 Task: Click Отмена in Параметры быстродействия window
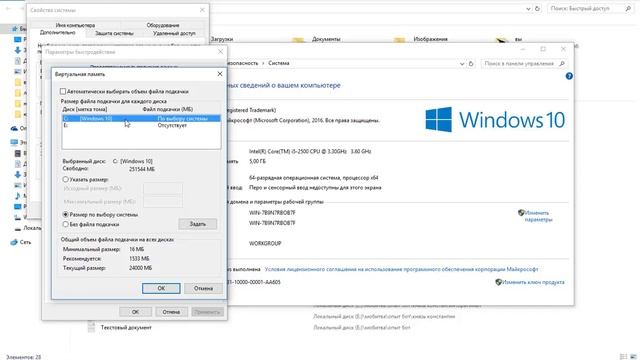click(x=171, y=312)
